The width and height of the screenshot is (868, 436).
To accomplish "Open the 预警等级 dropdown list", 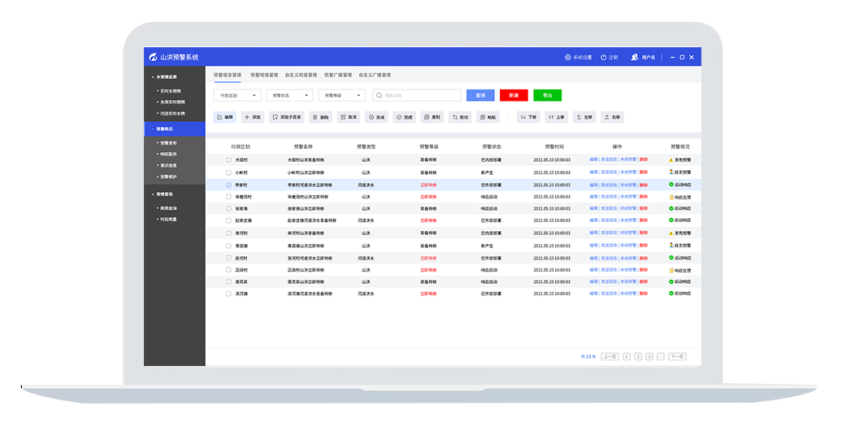I will [x=341, y=95].
